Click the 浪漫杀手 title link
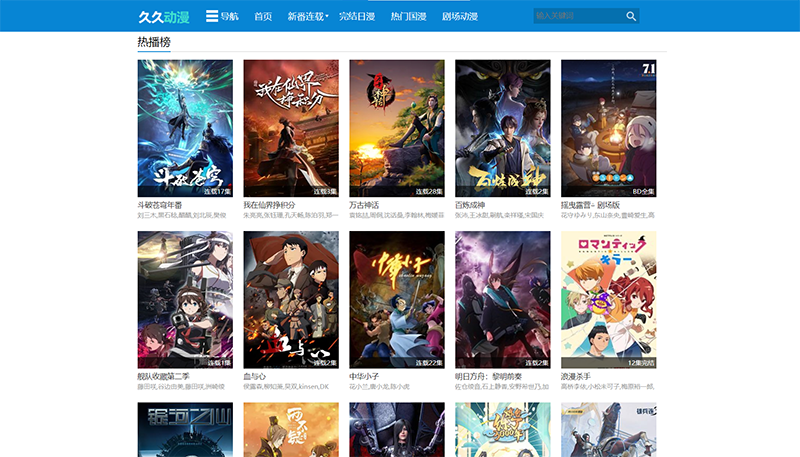The height and width of the screenshot is (457, 800). pyautogui.click(x=576, y=376)
